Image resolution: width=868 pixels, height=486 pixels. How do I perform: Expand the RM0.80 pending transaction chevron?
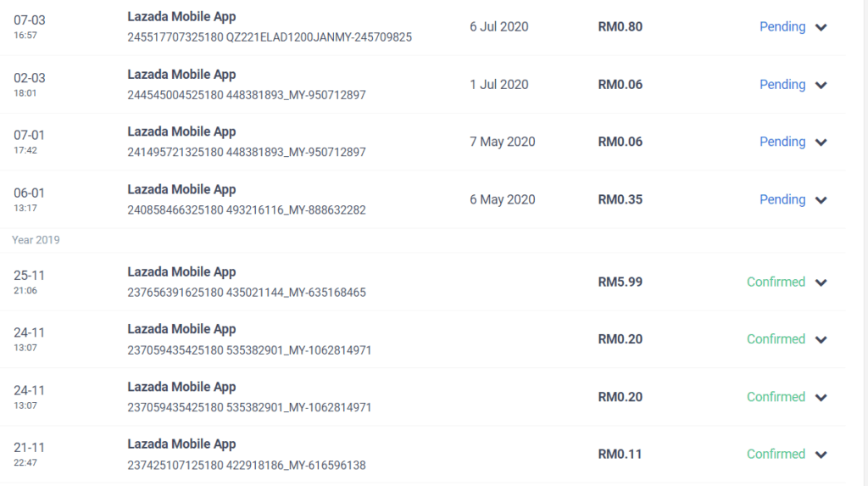pyautogui.click(x=821, y=27)
